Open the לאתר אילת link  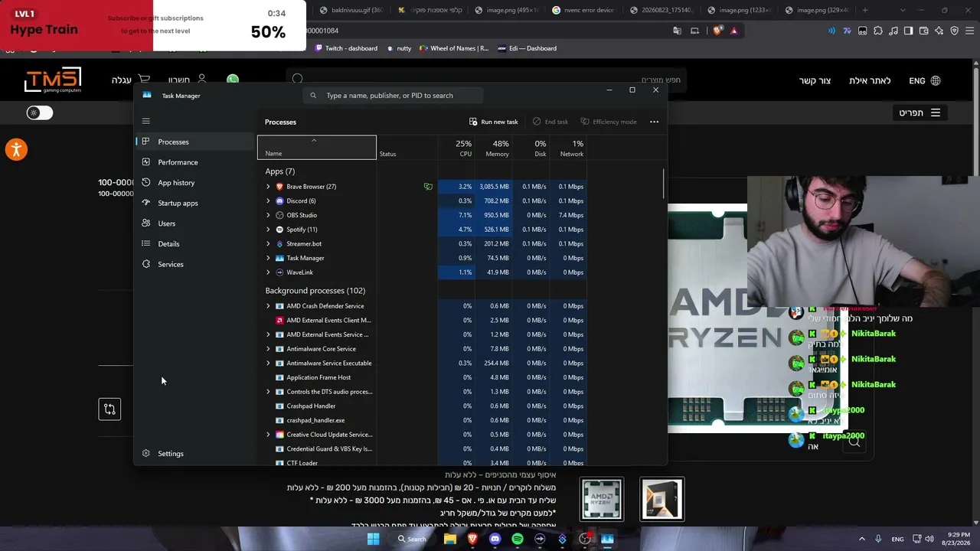pos(870,80)
